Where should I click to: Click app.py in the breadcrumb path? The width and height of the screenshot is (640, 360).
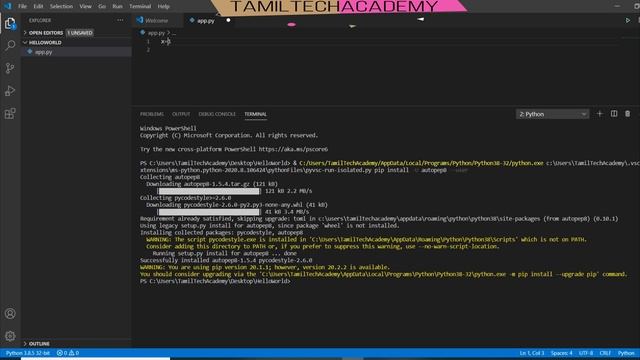[x=156, y=33]
